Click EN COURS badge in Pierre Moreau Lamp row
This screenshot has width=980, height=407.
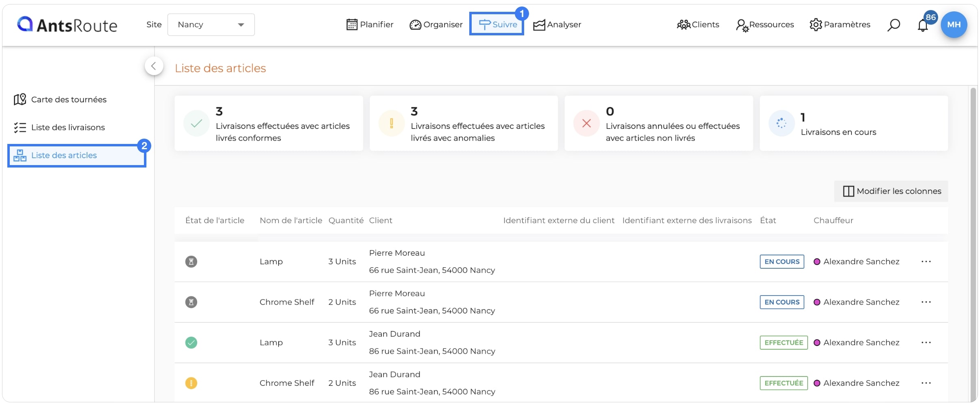point(782,262)
